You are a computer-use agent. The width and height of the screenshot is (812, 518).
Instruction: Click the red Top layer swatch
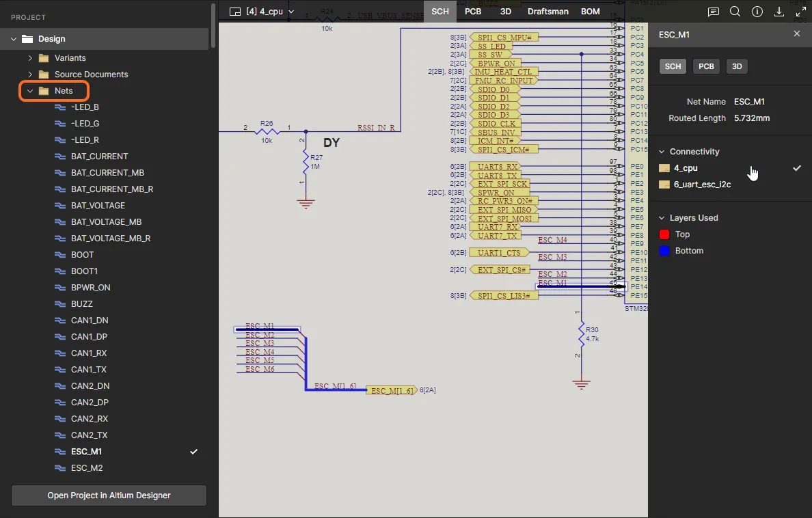coord(664,234)
